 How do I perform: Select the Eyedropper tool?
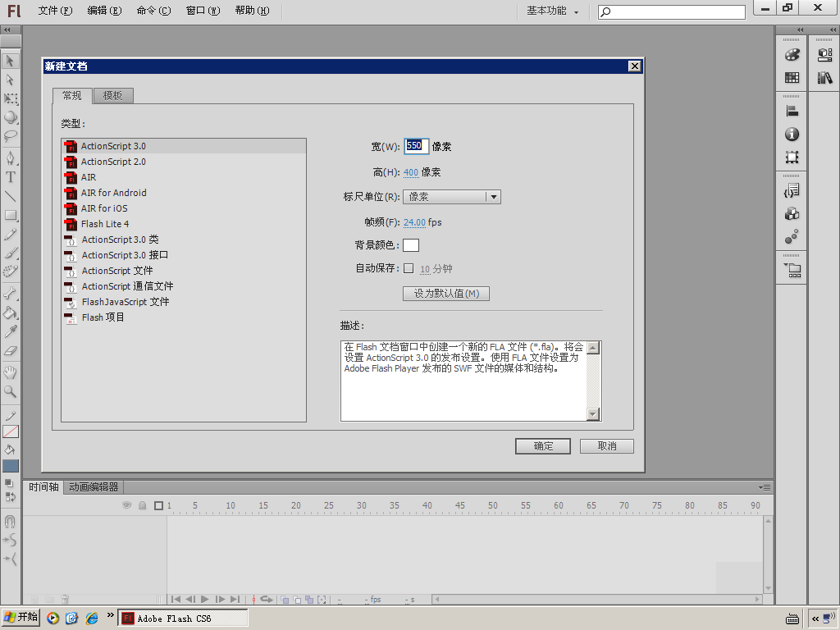click(10, 331)
